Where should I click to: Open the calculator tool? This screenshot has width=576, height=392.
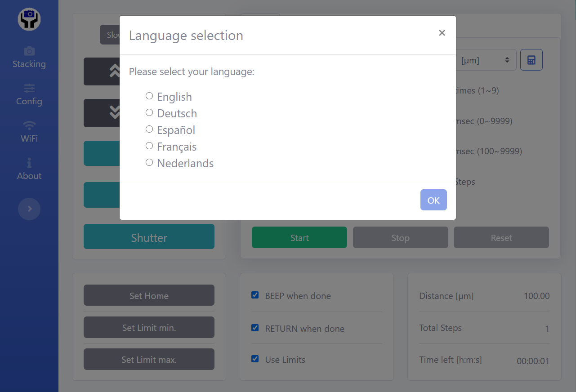(531, 60)
